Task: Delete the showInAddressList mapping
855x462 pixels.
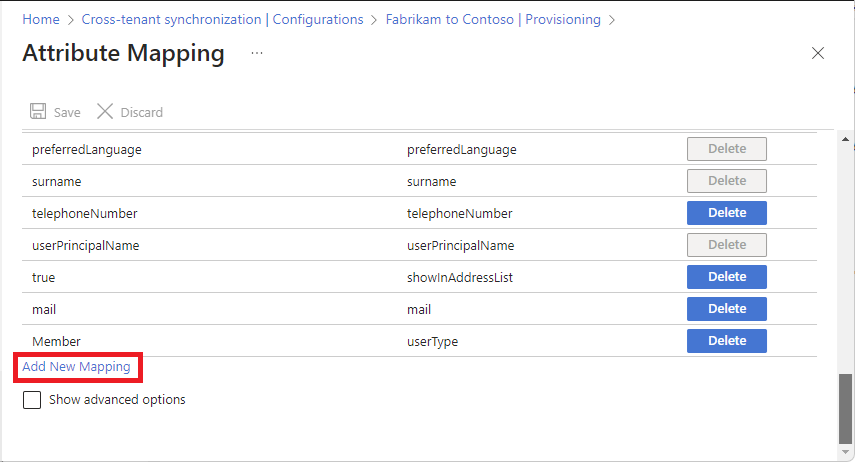Action: (x=726, y=277)
